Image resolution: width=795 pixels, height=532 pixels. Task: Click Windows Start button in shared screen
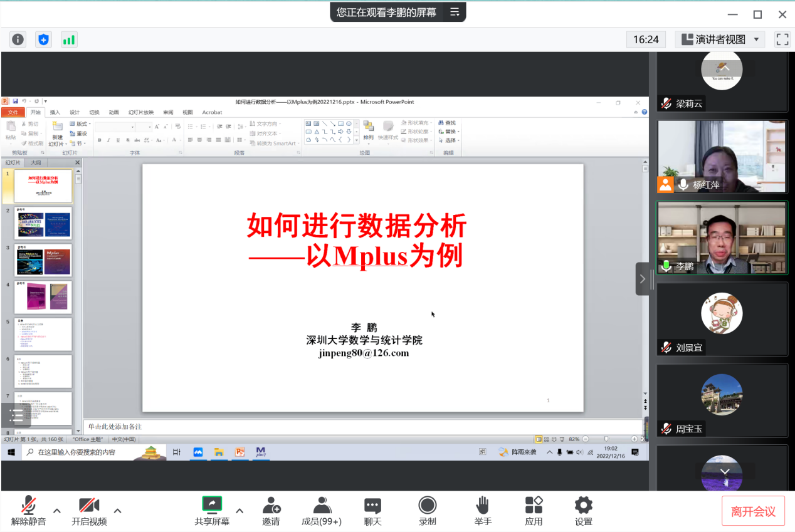(x=11, y=452)
